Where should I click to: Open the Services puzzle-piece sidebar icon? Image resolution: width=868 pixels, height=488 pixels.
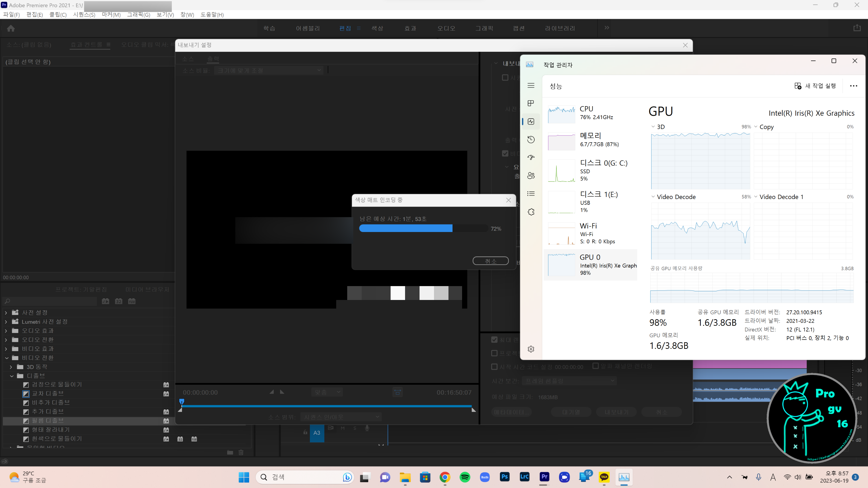[x=531, y=212]
